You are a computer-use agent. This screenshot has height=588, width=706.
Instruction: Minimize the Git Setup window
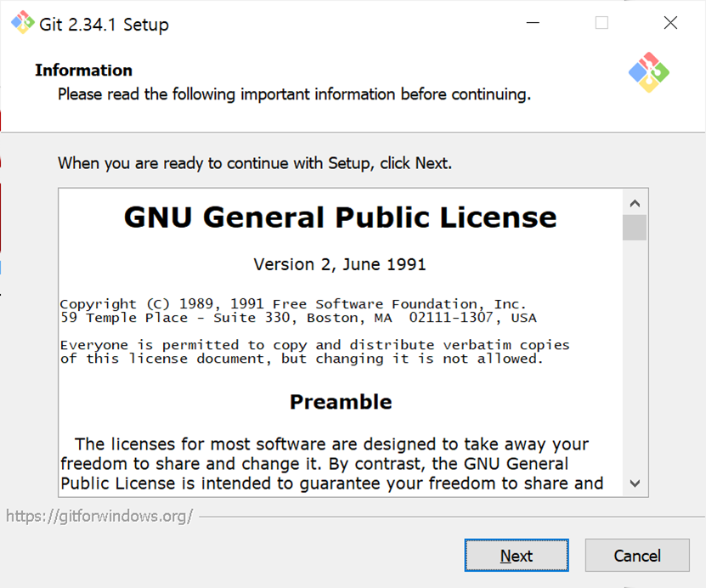click(533, 22)
